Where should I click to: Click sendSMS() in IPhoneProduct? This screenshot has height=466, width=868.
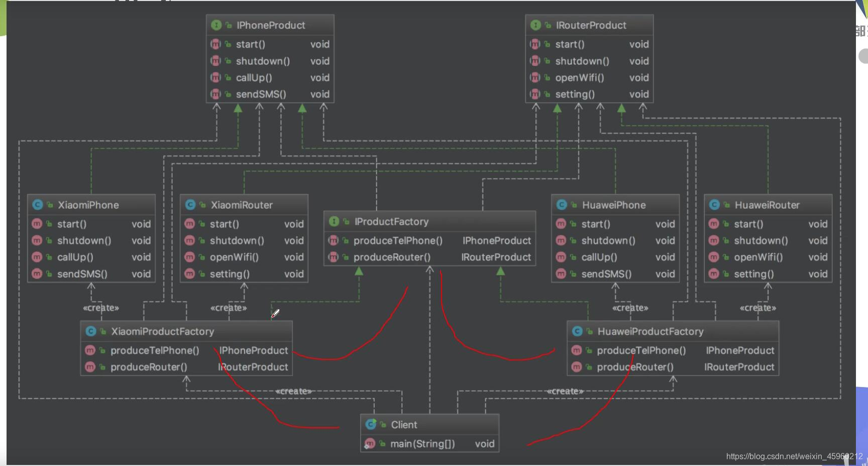[x=261, y=95]
